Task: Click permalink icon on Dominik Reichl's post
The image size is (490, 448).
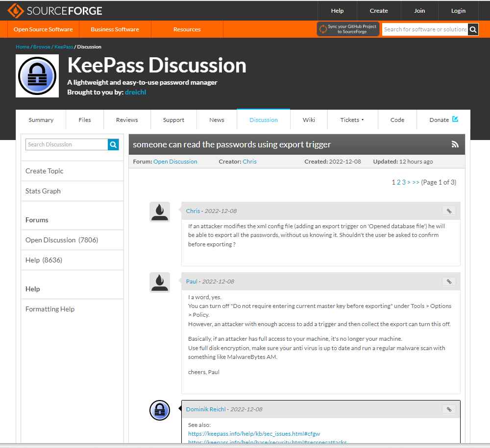Action: [448, 409]
